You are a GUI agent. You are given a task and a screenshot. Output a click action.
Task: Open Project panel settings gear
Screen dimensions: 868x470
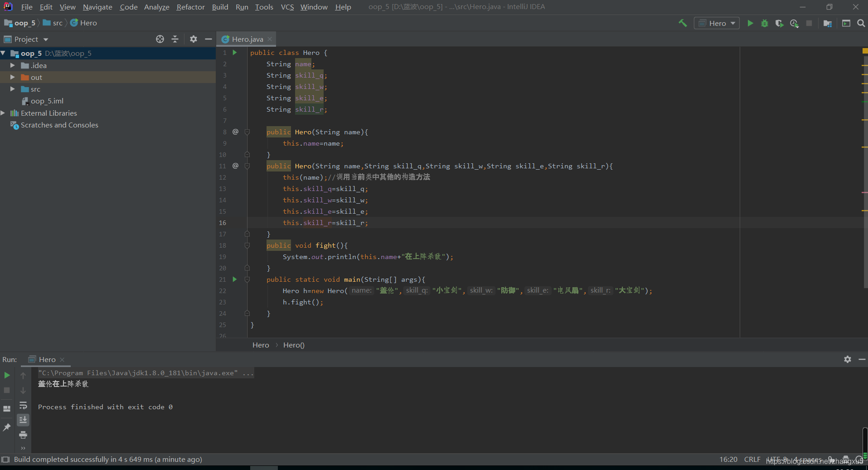click(x=194, y=39)
